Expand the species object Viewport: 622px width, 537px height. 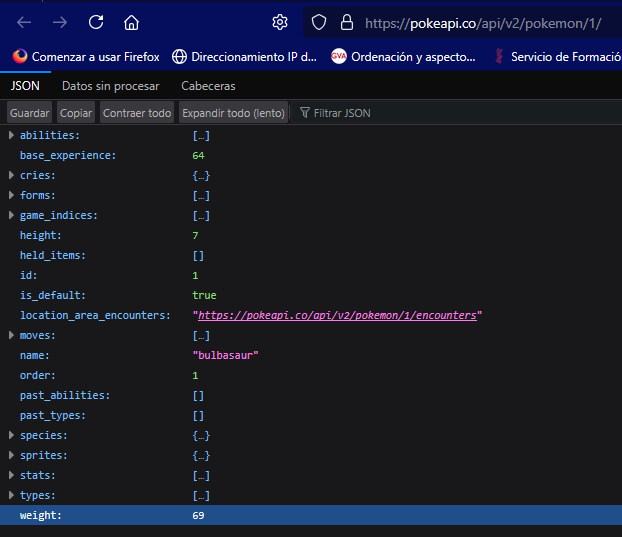11,435
